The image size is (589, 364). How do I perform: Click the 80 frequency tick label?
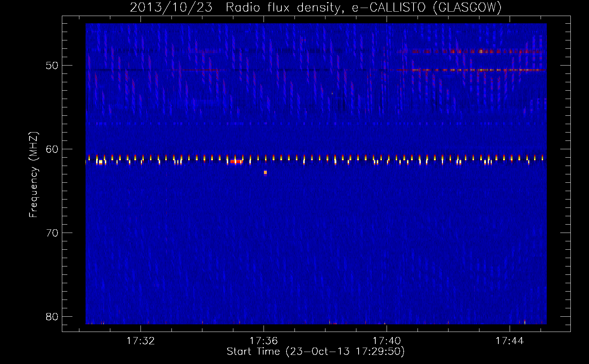(x=52, y=317)
